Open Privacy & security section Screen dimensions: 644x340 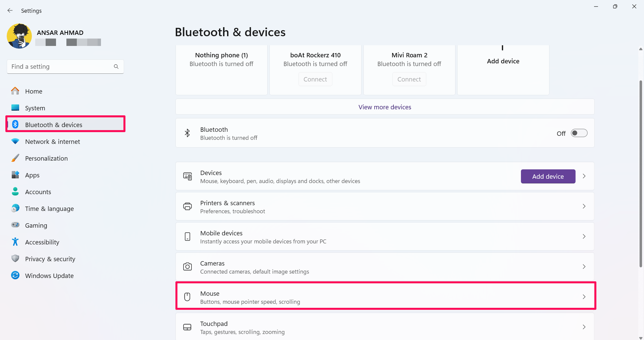point(65,259)
